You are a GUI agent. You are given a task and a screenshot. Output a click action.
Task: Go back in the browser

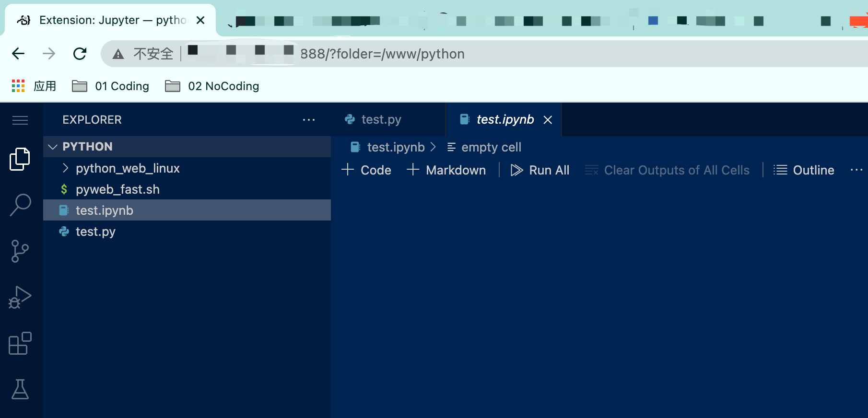pos(18,54)
